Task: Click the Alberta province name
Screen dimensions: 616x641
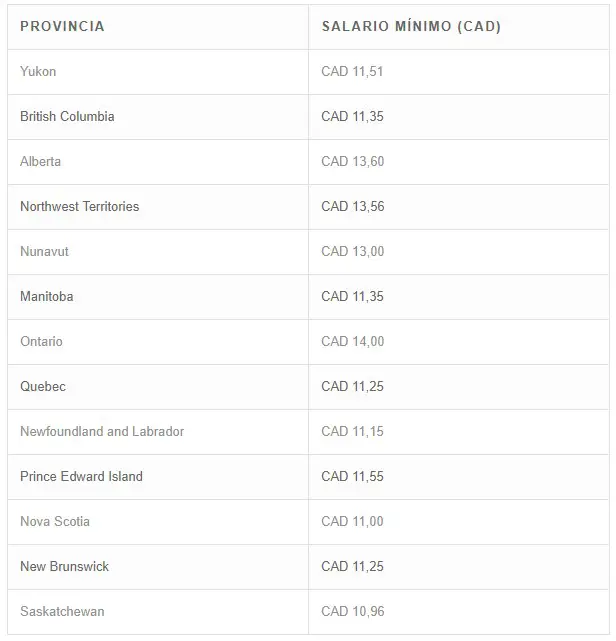Action: (x=40, y=161)
